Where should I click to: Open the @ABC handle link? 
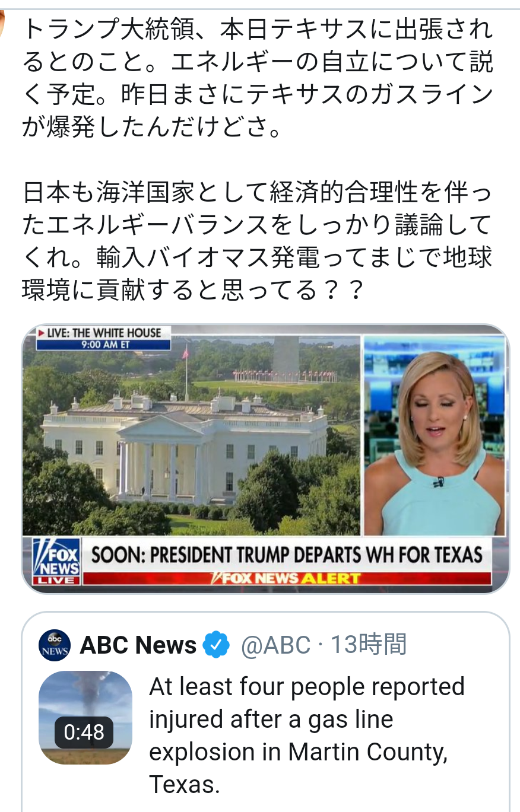click(x=275, y=645)
